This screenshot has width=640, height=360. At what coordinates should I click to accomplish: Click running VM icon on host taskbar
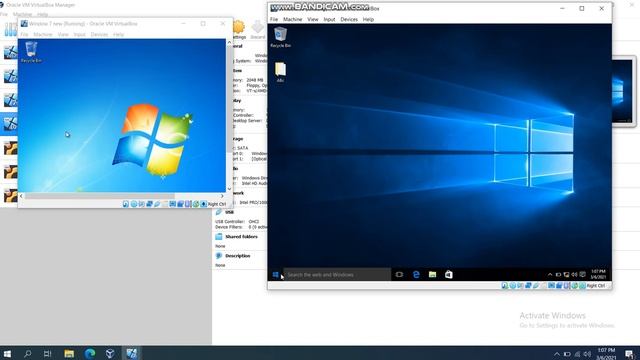click(x=131, y=353)
